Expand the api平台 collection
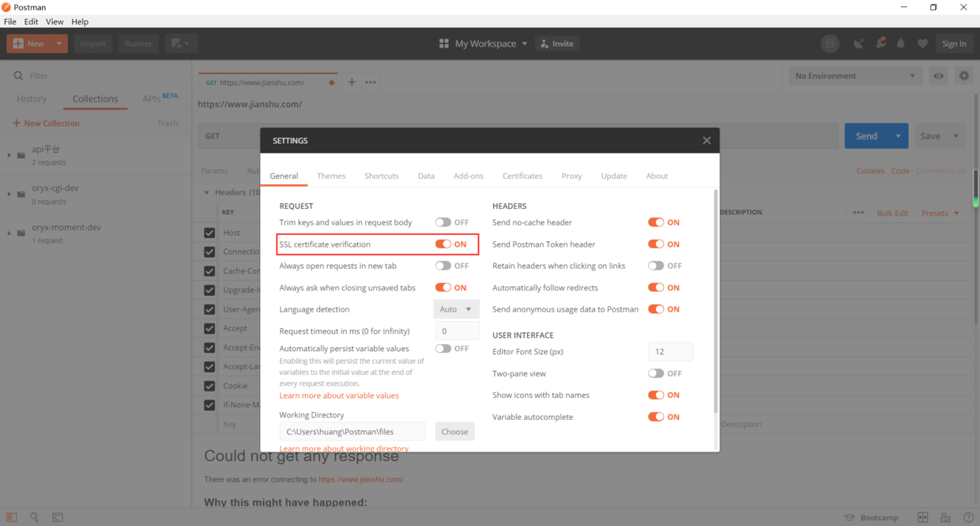Viewport: 980px width, 526px height. click(x=9, y=155)
